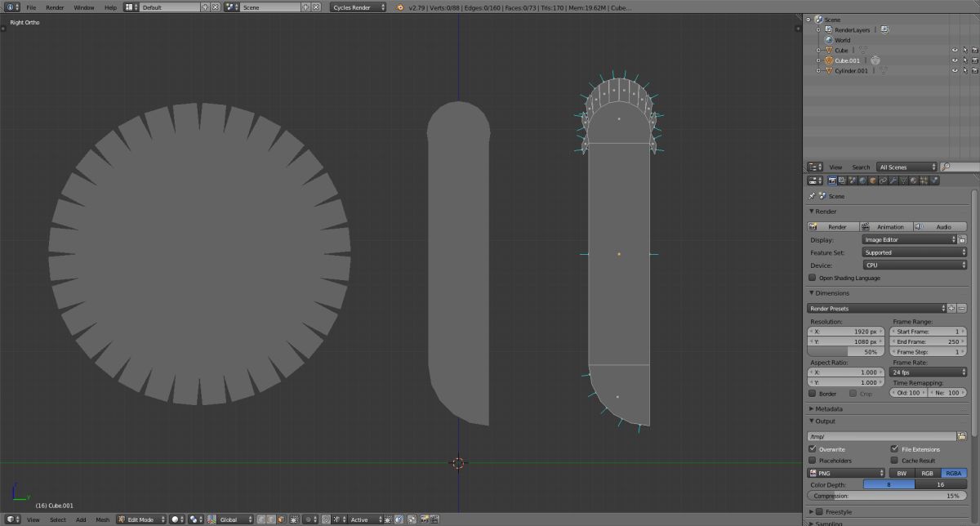Image resolution: width=980 pixels, height=526 pixels.
Task: Select face select mode icon
Action: pyautogui.click(x=281, y=519)
